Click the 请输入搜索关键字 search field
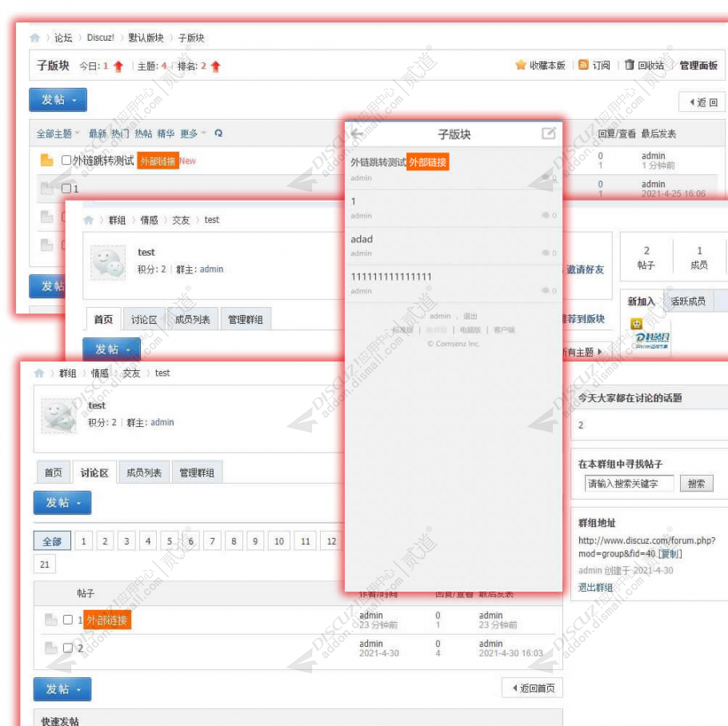Image resolution: width=728 pixels, height=726 pixels. 629,484
